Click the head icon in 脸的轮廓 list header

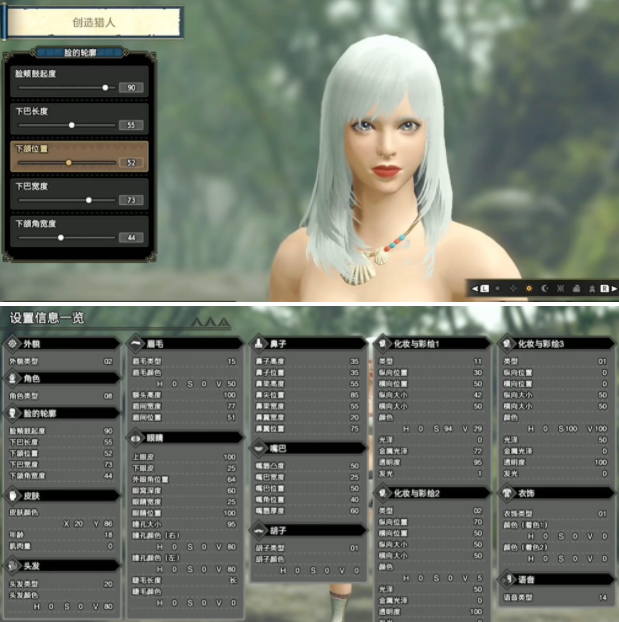click(13, 413)
